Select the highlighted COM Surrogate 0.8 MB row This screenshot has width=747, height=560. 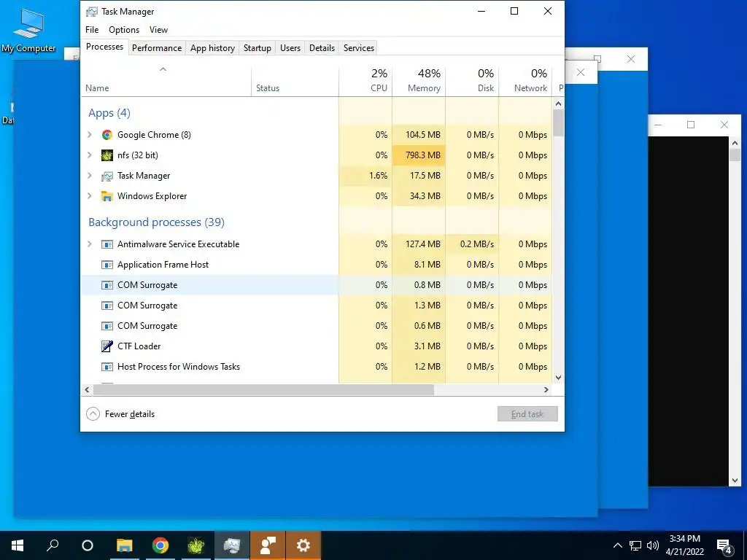[317, 285]
